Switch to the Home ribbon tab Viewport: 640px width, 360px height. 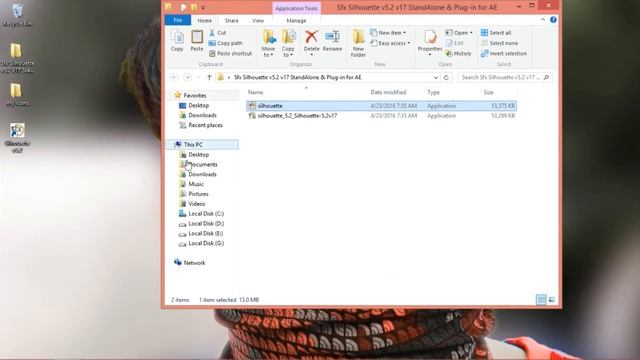tap(204, 20)
